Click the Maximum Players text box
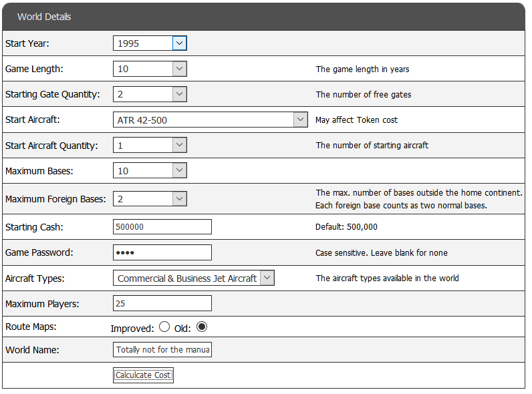This screenshot has height=394, width=532. click(x=162, y=303)
